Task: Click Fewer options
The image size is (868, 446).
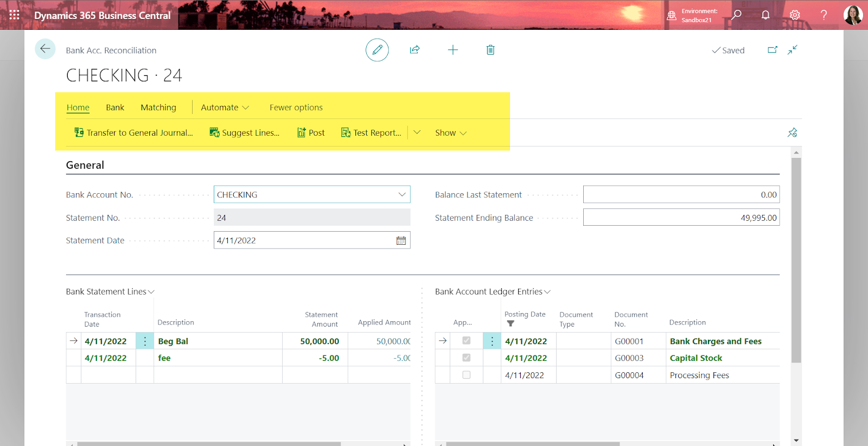Action: 296,107
